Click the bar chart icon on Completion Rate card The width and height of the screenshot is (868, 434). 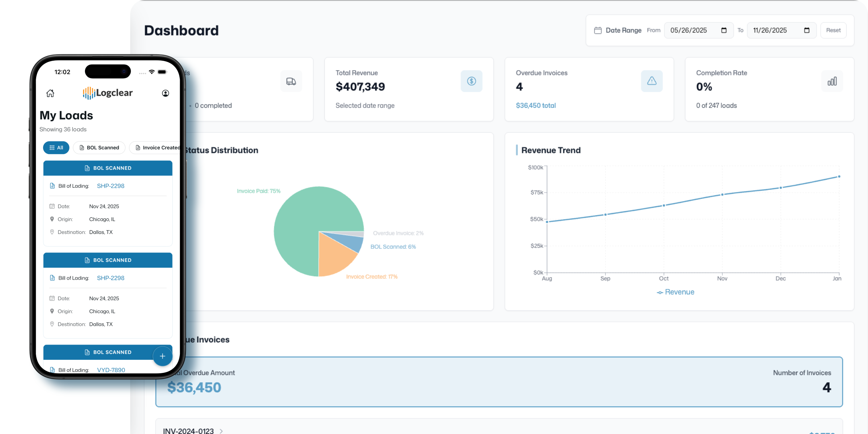click(x=832, y=81)
